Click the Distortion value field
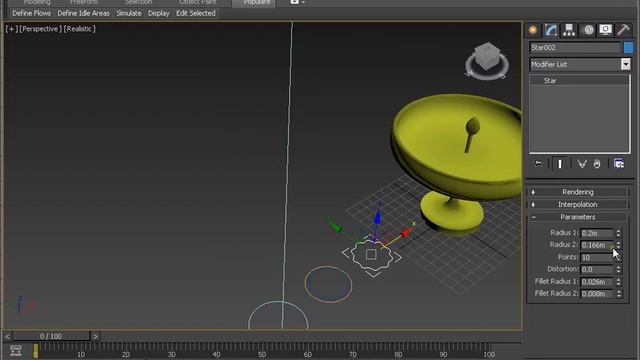 tap(597, 269)
